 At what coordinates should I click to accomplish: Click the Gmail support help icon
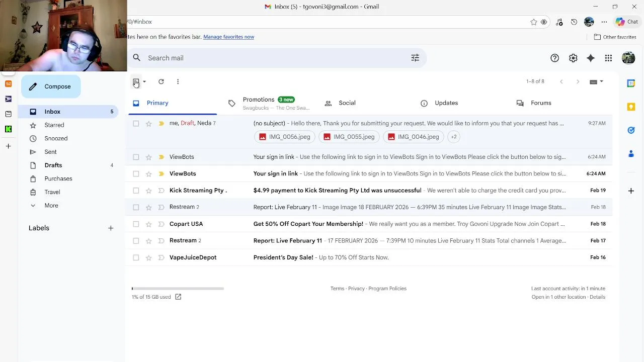pyautogui.click(x=554, y=58)
